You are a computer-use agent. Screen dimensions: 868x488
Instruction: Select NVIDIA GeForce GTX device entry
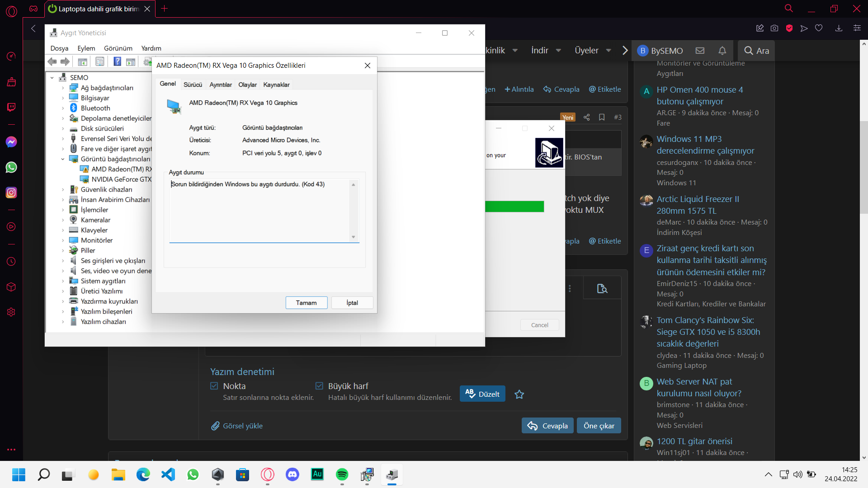[x=121, y=179]
